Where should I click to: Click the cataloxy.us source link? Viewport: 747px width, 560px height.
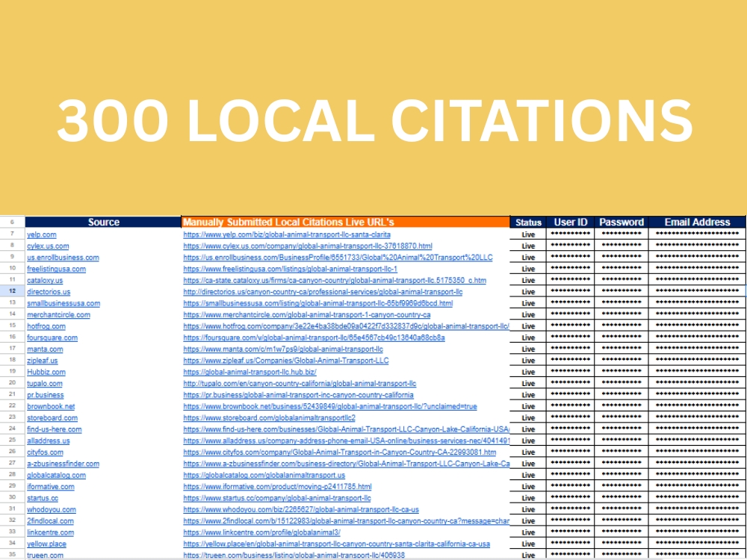(45, 281)
